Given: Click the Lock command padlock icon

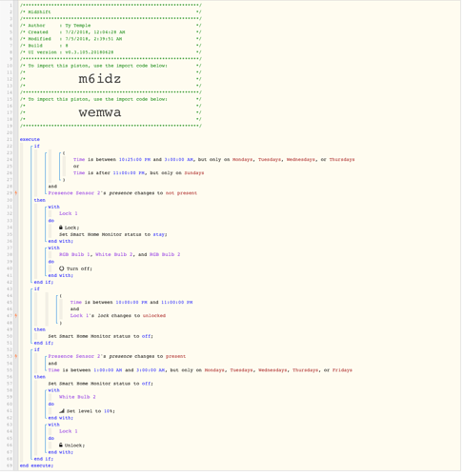Looking at the screenshot, I should point(61,228).
